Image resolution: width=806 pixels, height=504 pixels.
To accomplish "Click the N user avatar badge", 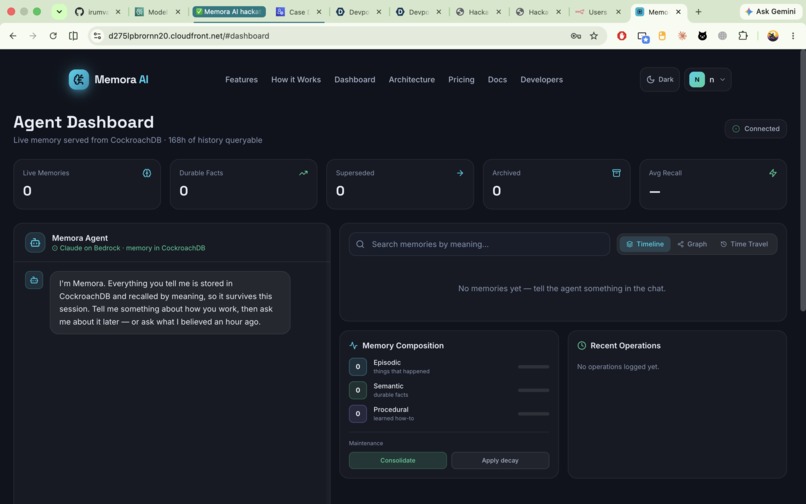I will [x=697, y=80].
